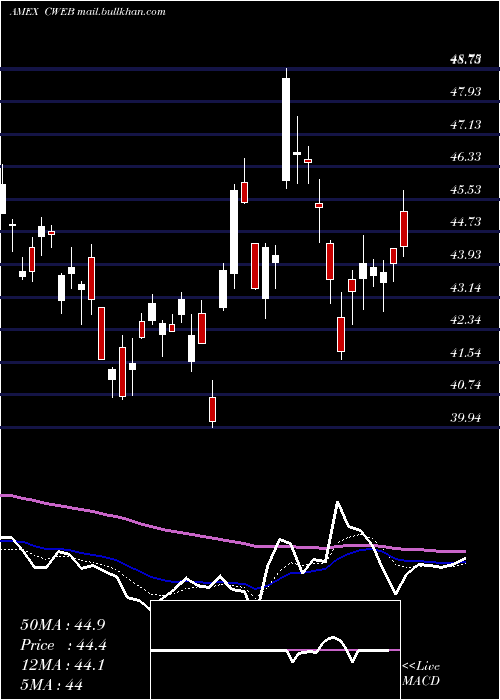
Task: Click the MACD inset panel
Action: (275, 650)
